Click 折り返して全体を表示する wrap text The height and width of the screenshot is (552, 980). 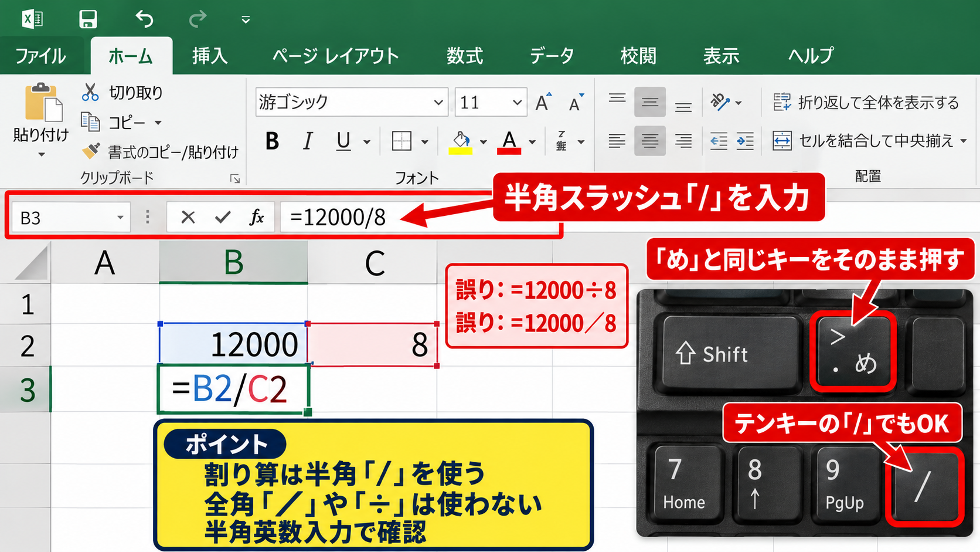click(866, 102)
